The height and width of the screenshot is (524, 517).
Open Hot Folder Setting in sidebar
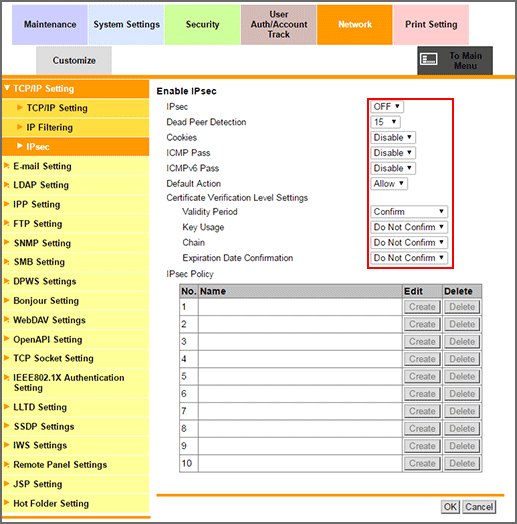tap(76, 504)
